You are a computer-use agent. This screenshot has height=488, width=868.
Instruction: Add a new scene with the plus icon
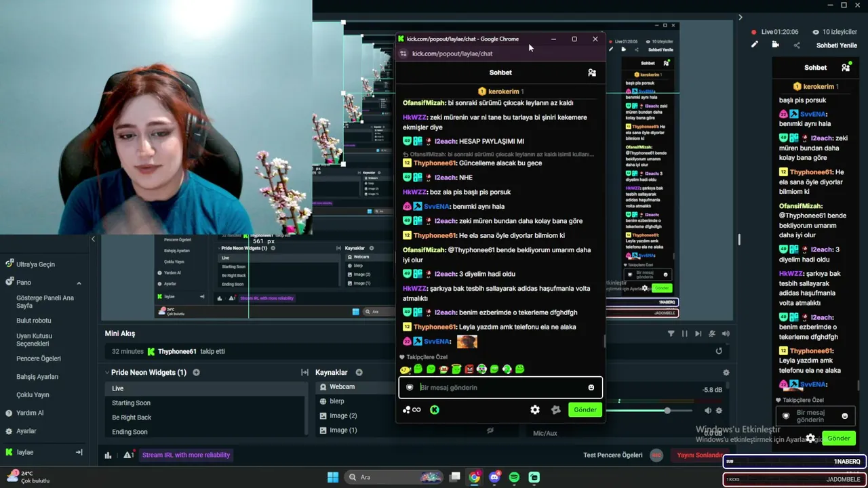point(196,372)
